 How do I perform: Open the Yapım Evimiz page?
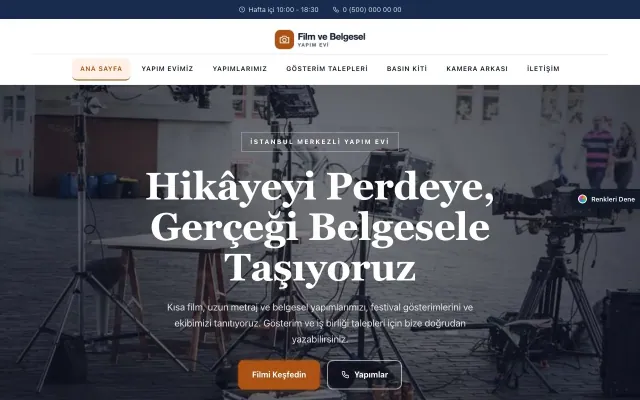[167, 69]
